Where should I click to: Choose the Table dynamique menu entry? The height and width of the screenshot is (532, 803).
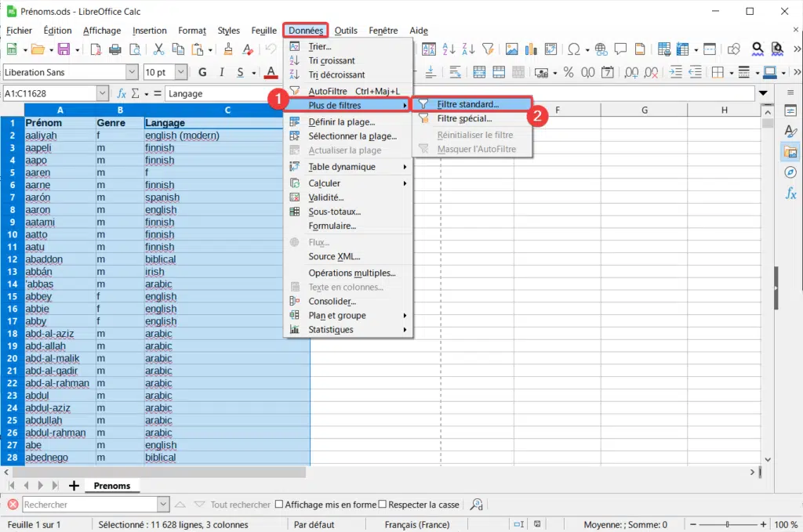(347, 167)
